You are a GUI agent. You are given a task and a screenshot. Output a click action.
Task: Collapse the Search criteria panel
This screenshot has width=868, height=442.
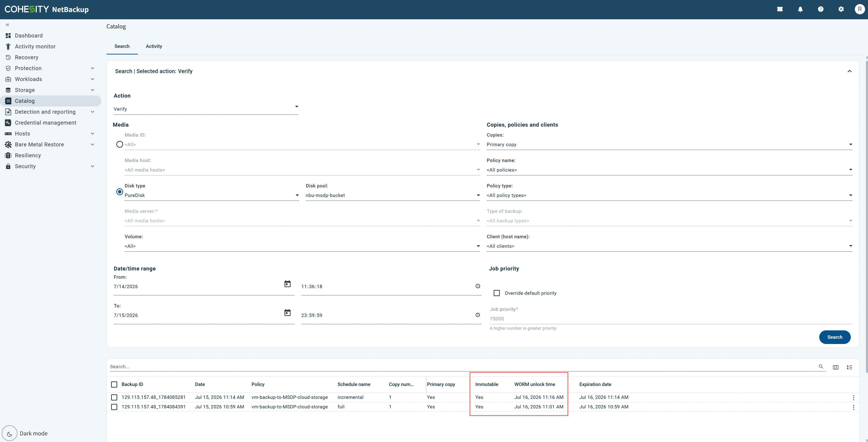[849, 71]
